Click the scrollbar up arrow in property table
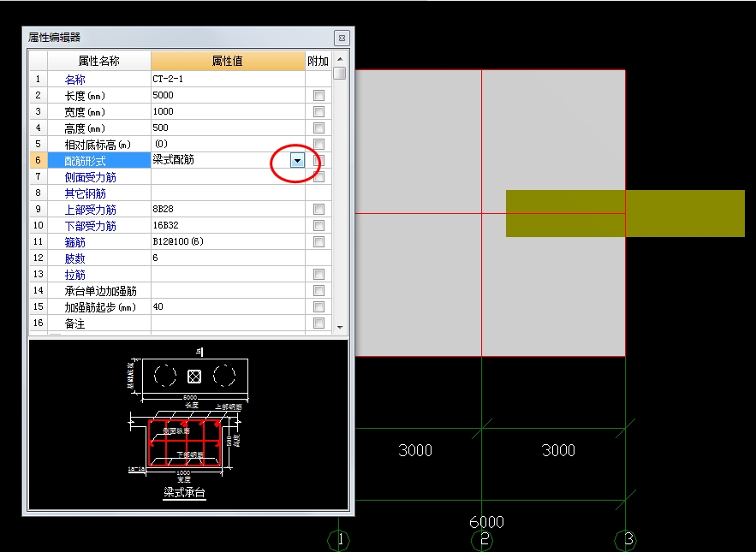756x552 pixels. (340, 59)
